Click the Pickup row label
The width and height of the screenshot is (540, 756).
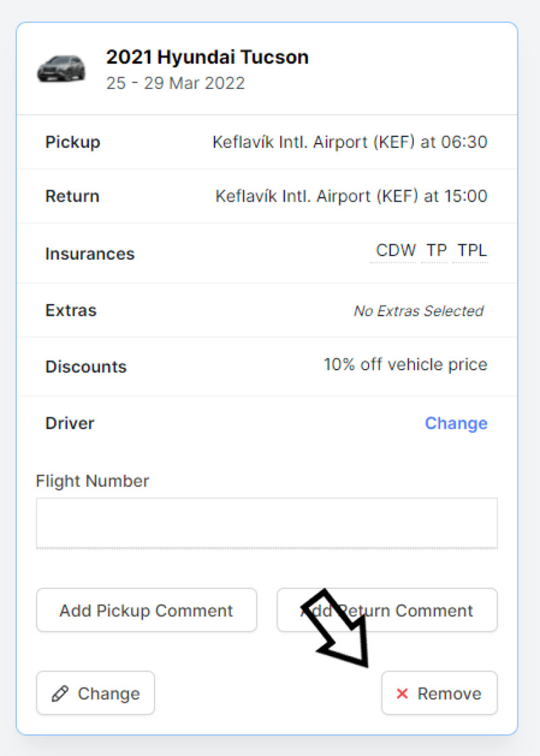coord(73,142)
